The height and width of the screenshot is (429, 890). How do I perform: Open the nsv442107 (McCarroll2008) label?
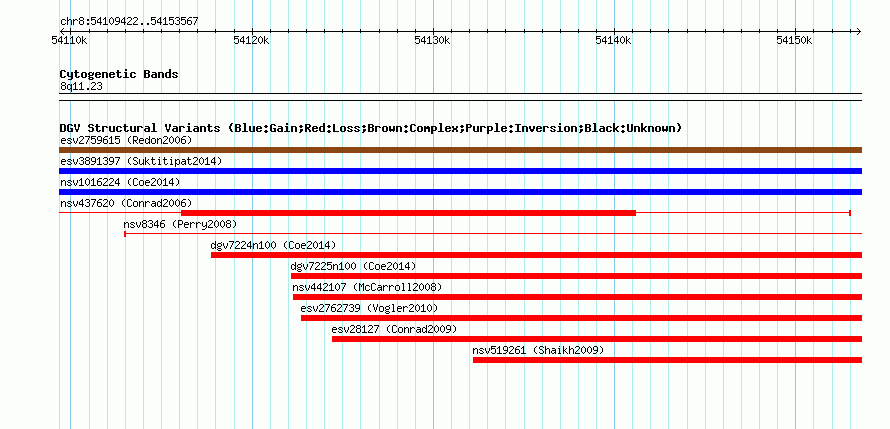pos(367,287)
